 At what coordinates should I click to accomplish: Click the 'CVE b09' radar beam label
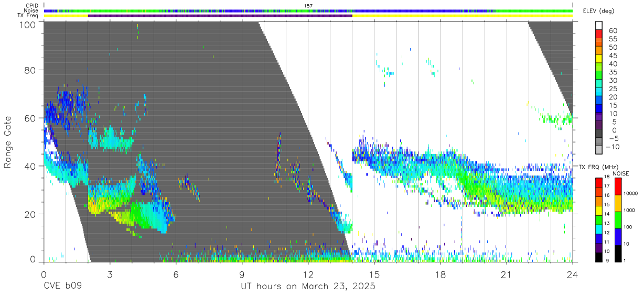[x=62, y=286]
